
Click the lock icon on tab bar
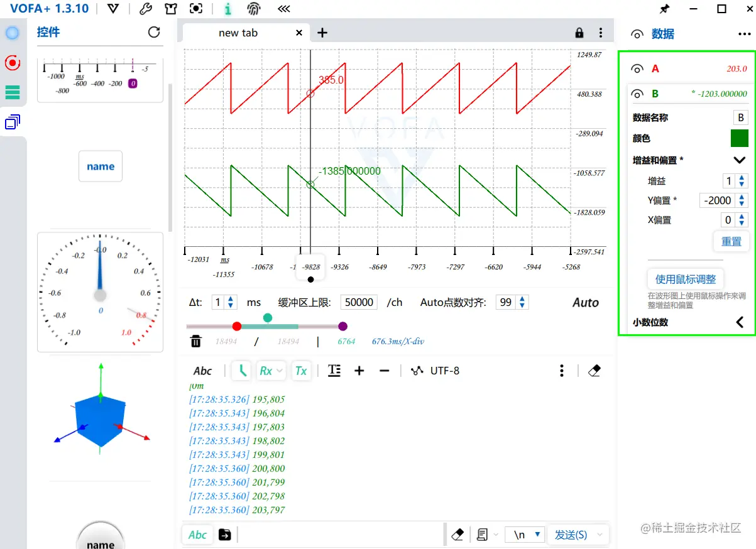(579, 33)
